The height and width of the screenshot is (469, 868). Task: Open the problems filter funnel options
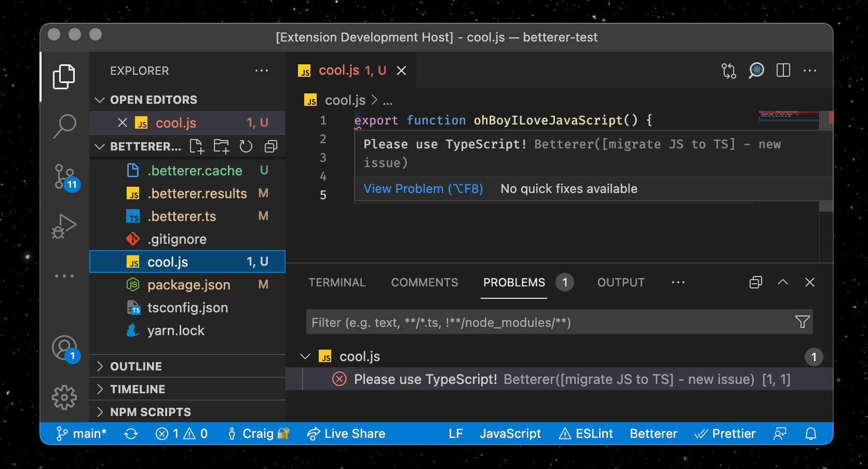[x=802, y=322]
